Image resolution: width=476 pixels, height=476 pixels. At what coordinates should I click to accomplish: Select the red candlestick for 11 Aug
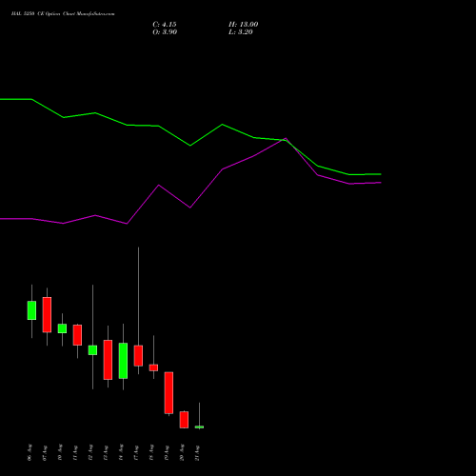coord(77,335)
